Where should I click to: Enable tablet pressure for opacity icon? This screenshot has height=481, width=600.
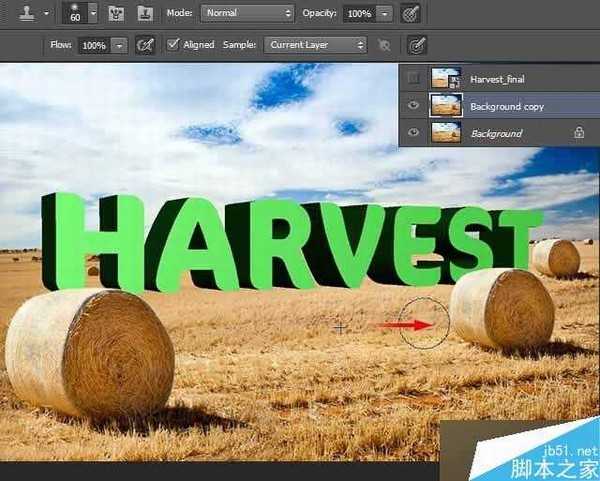(x=410, y=14)
